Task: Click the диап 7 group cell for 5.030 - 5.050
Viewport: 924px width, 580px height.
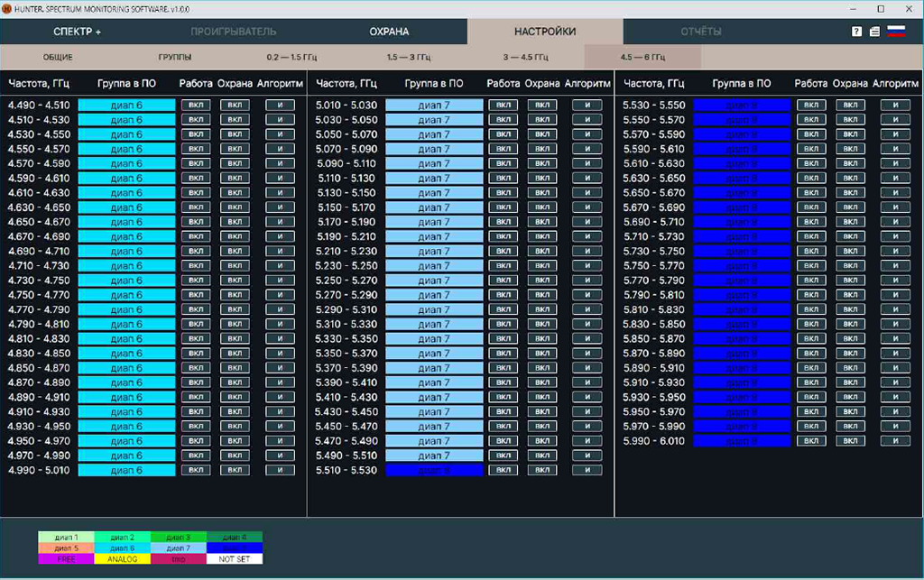Action: (434, 120)
